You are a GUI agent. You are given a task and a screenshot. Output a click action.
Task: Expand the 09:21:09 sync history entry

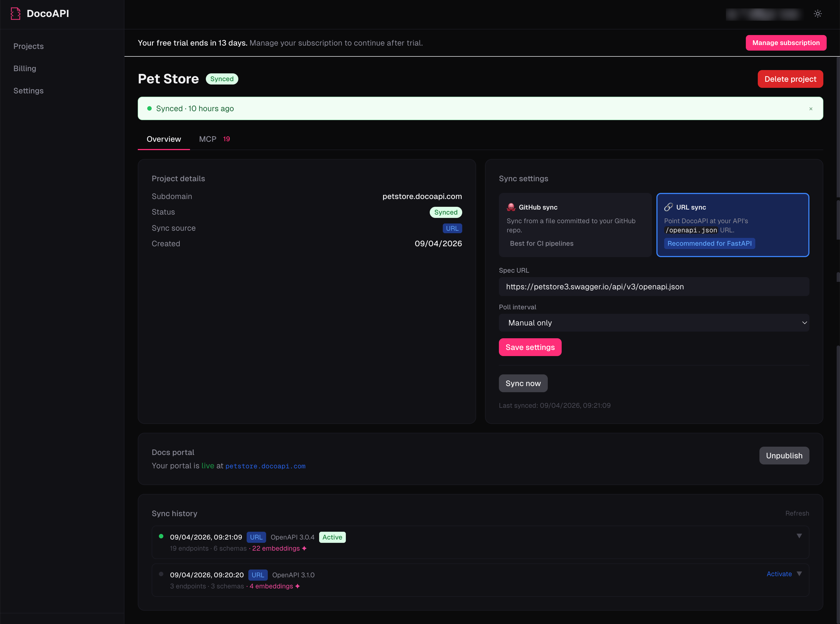click(799, 536)
